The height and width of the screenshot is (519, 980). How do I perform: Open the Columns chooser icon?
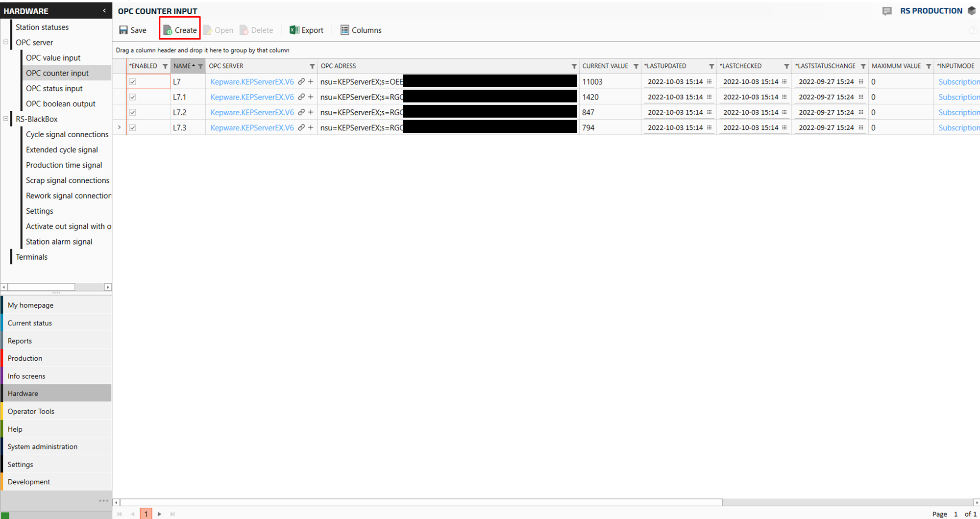click(344, 30)
